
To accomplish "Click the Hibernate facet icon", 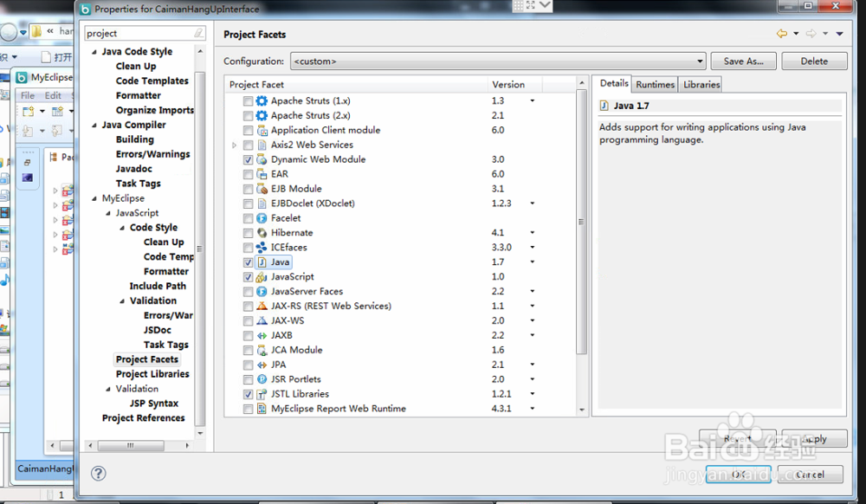I will [x=262, y=232].
